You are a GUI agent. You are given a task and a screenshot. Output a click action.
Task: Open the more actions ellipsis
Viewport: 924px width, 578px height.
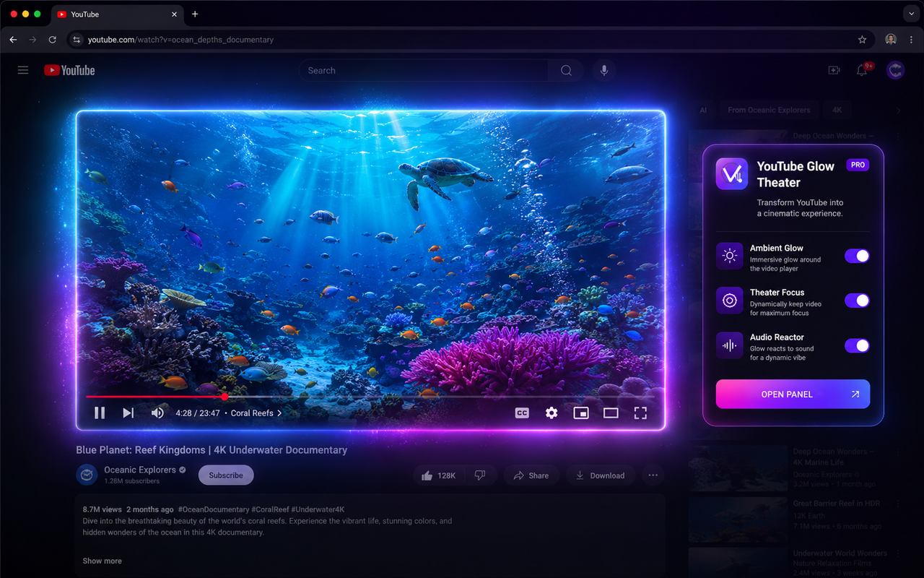653,475
